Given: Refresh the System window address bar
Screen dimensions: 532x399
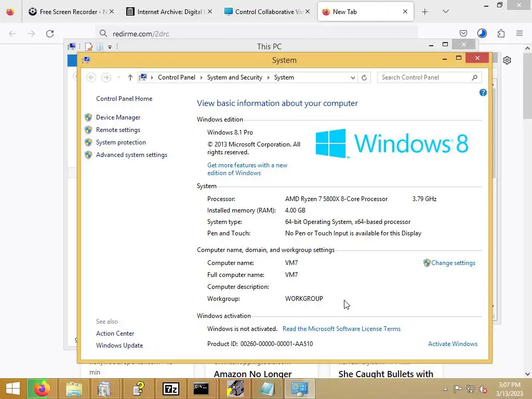Looking at the screenshot, I should point(364,78).
